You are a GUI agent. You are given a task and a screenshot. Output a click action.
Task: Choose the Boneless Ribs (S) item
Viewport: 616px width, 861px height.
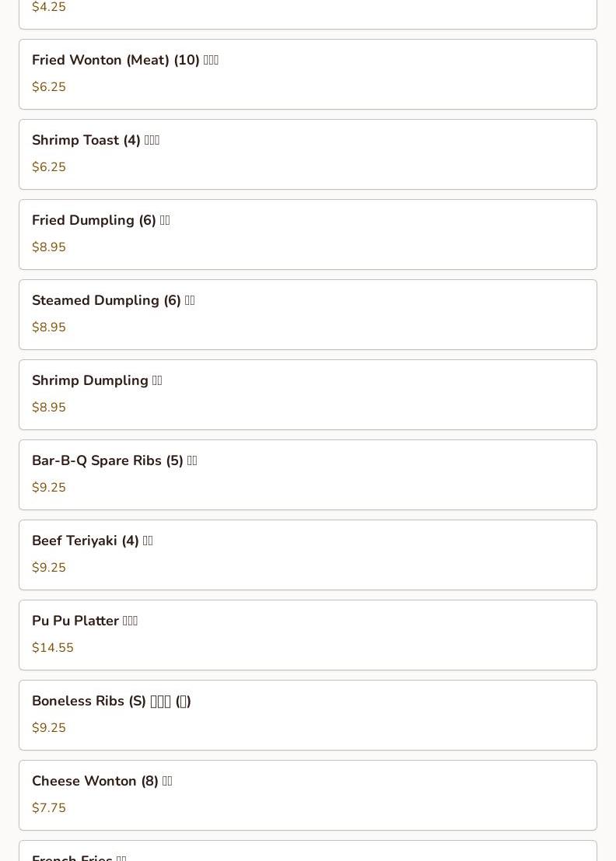[307, 716]
